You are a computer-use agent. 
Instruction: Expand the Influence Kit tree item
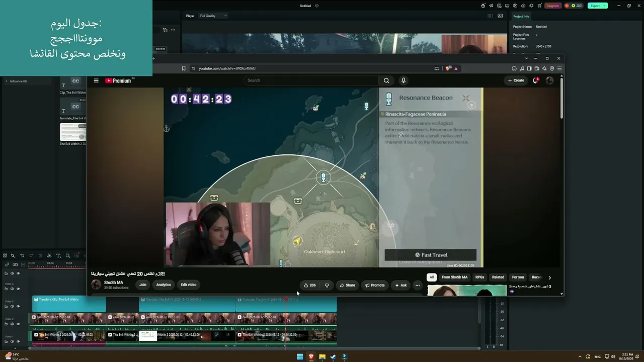click(x=6, y=81)
